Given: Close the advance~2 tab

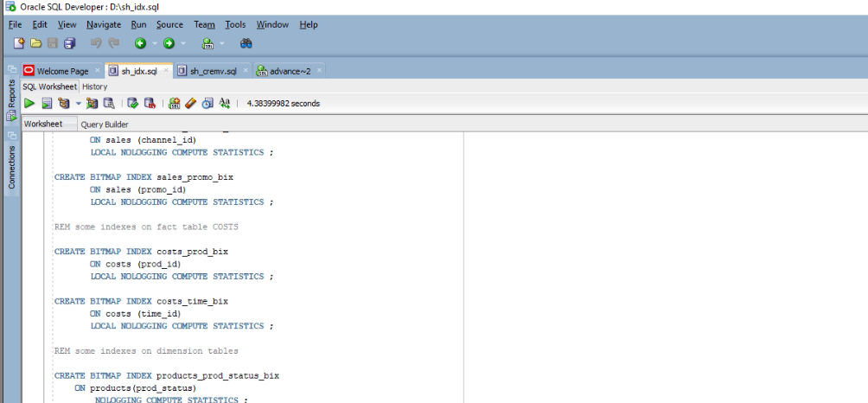Looking at the screenshot, I should pyautogui.click(x=318, y=70).
